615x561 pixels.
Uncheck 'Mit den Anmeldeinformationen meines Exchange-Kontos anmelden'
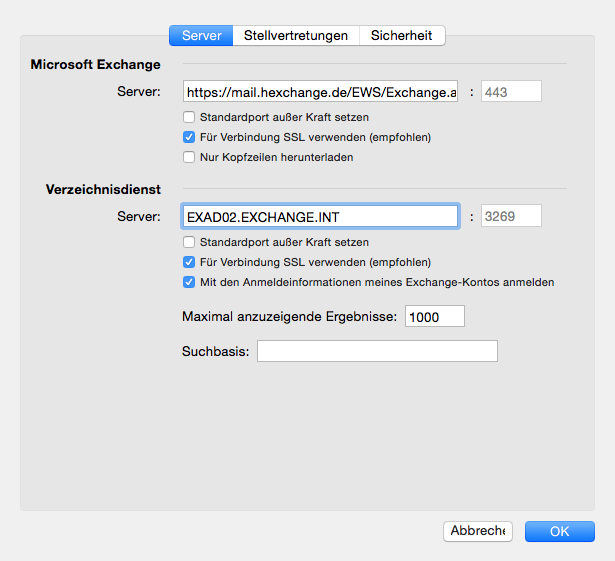point(189,282)
